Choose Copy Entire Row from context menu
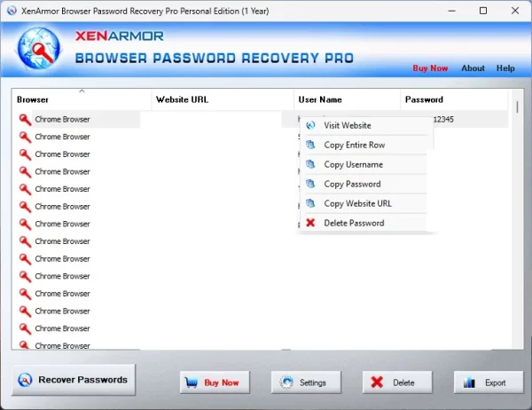Image resolution: width=532 pixels, height=410 pixels. pyautogui.click(x=364, y=145)
